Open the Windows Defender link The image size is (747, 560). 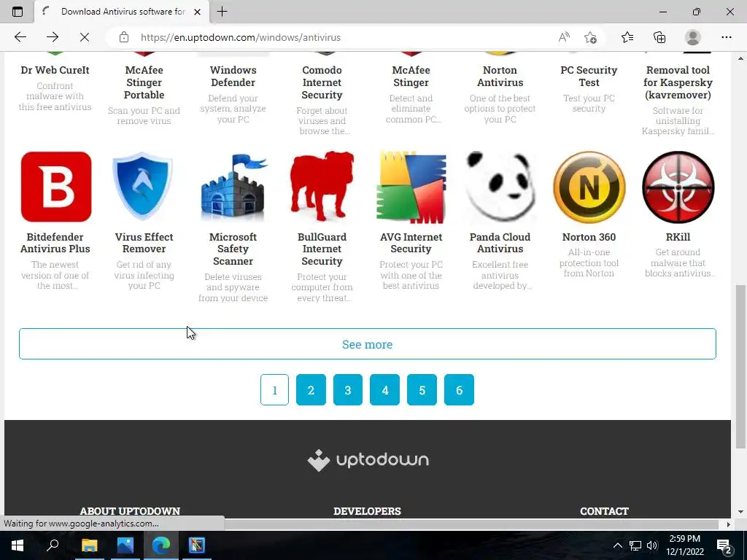tap(233, 76)
